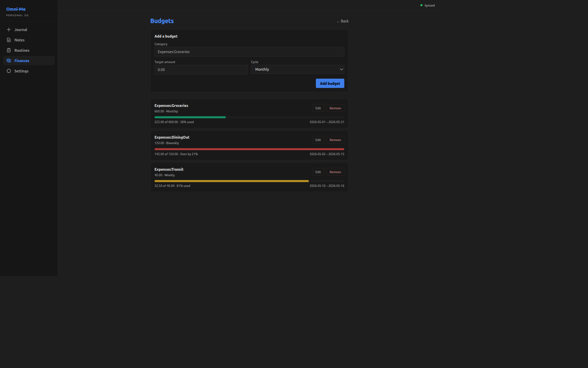Click '600.00 · Monthly' subtitle
The width and height of the screenshot is (588, 368).
166,111
